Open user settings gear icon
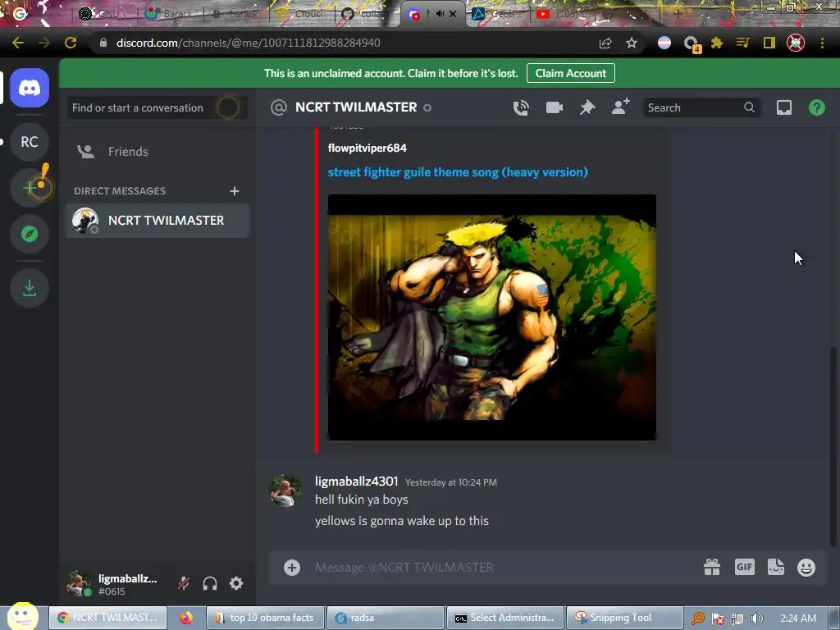The width and height of the screenshot is (840, 630). click(236, 583)
